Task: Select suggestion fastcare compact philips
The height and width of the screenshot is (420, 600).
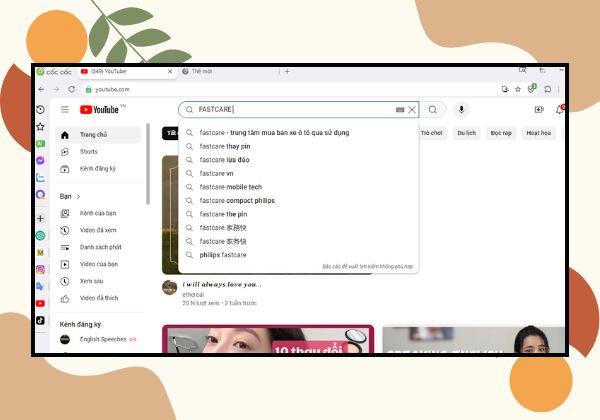Action: (x=298, y=201)
